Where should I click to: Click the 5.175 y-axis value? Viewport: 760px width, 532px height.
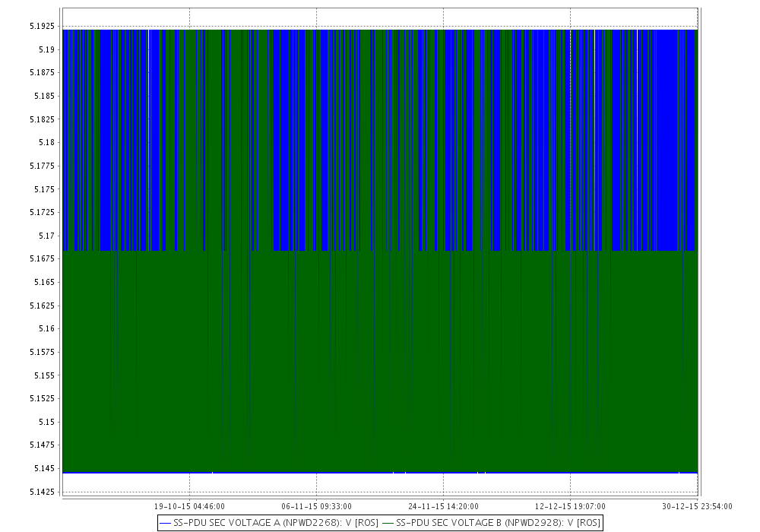pos(45,189)
